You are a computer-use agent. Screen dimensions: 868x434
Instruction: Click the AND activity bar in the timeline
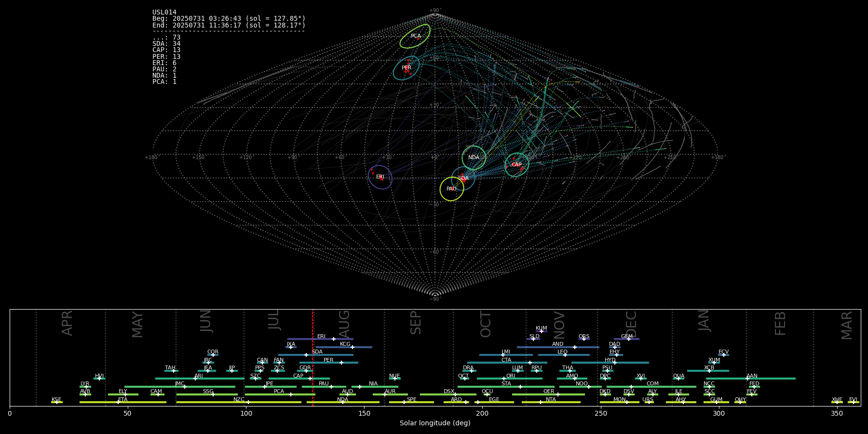click(558, 347)
